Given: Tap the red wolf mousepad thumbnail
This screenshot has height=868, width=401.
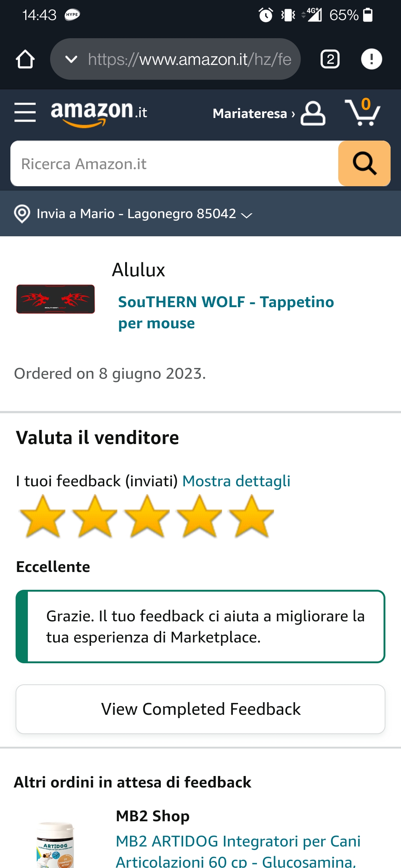Looking at the screenshot, I should coord(55,299).
